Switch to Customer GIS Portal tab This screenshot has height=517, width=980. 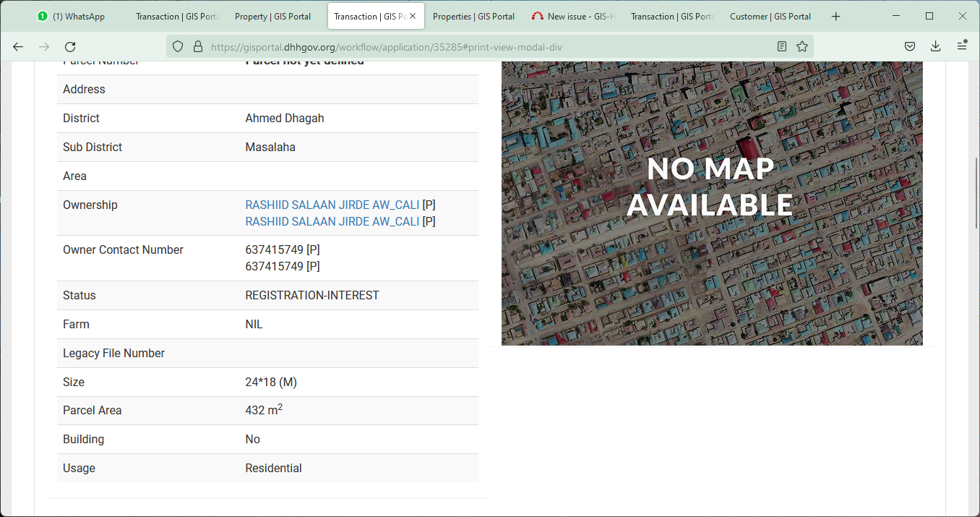[771, 16]
